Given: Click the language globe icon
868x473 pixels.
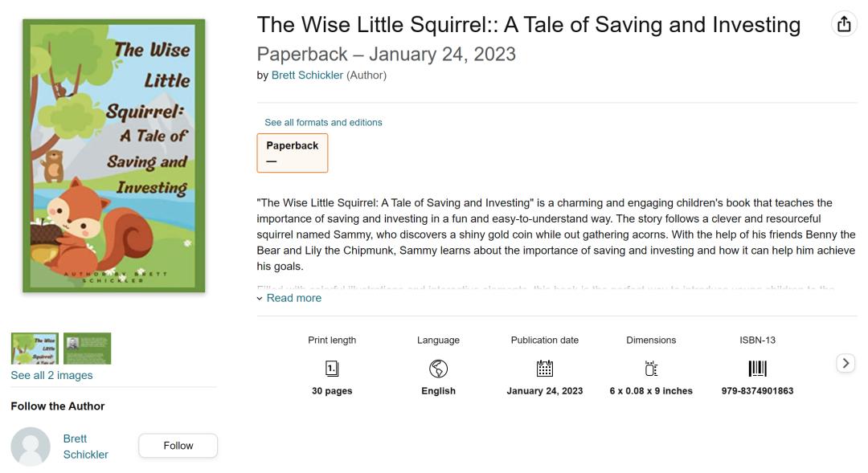Looking at the screenshot, I should point(438,369).
